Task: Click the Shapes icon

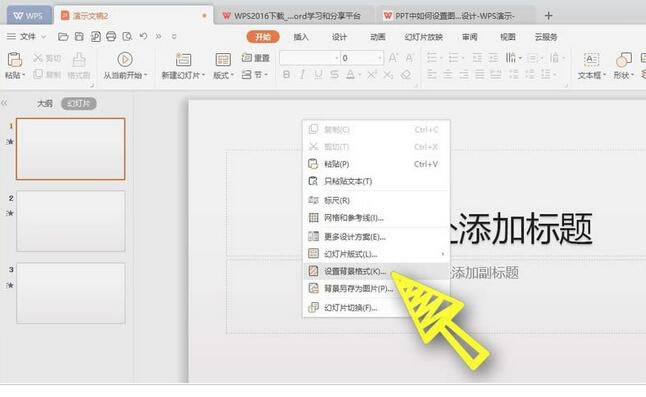Action: pyautogui.click(x=623, y=60)
